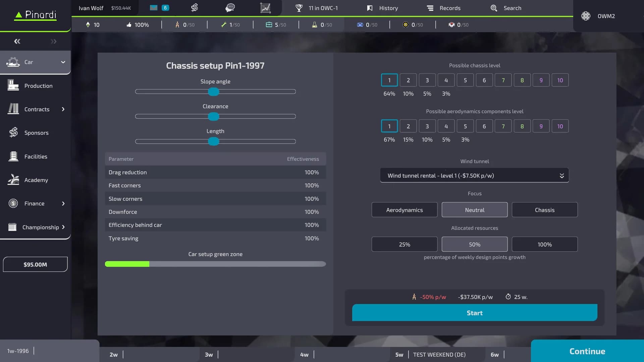Click the Search magnifier icon
Image resolution: width=644 pixels, height=362 pixels.
click(x=494, y=8)
